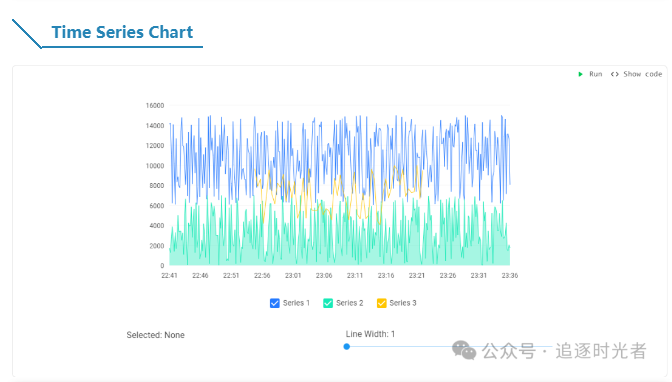Screen dimensions: 672x382
Task: Click the 'Series 3' legend label text
Action: coord(403,303)
